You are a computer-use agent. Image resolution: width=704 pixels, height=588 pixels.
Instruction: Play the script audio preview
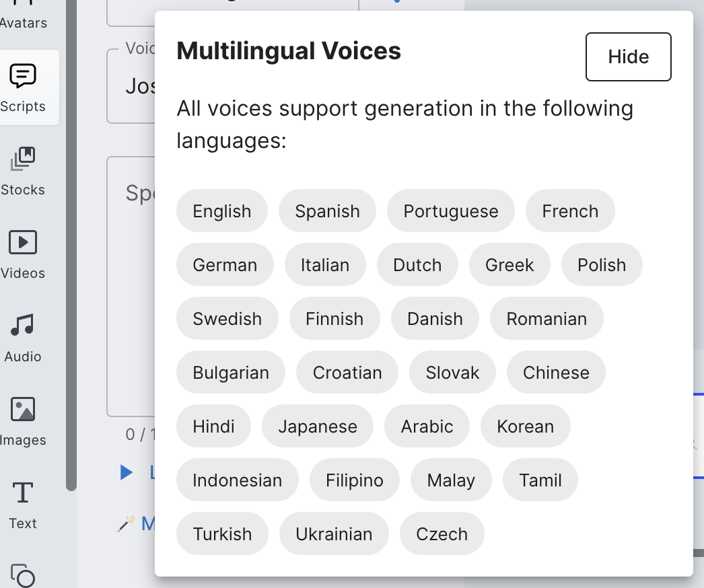tap(127, 472)
